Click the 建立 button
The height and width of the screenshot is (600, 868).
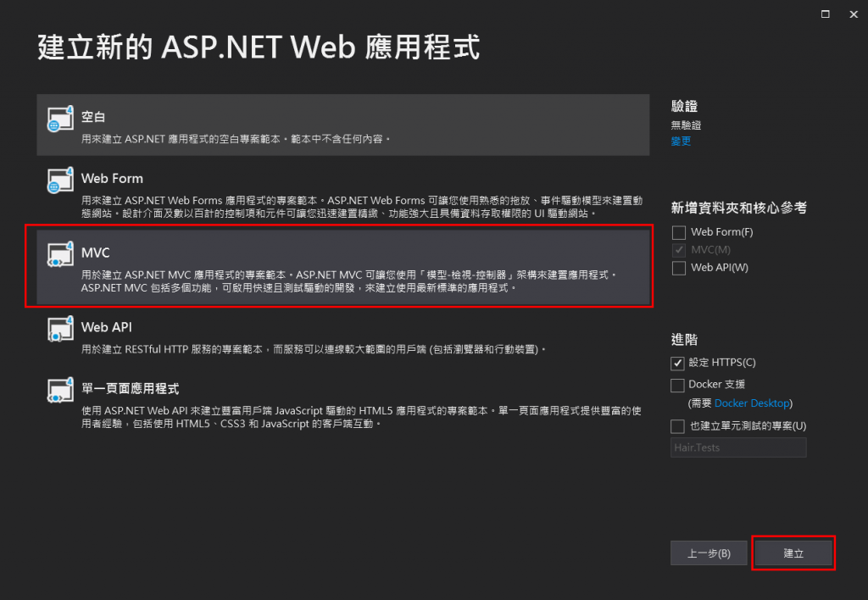coord(793,553)
